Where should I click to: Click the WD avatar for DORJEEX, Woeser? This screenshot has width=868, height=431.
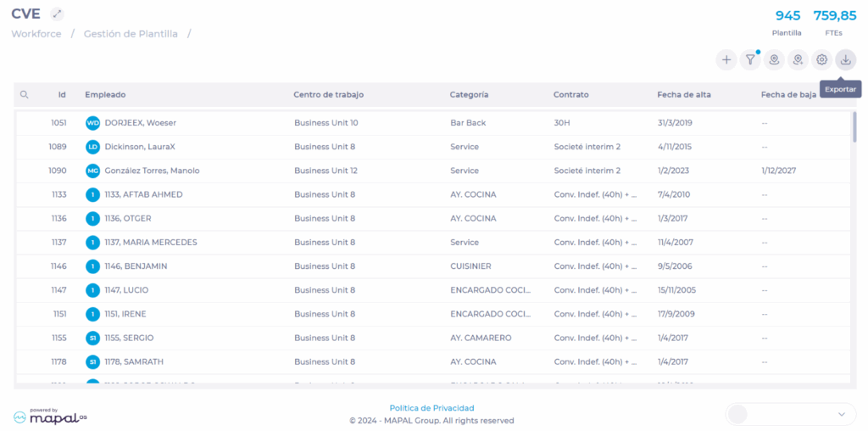[x=93, y=123]
